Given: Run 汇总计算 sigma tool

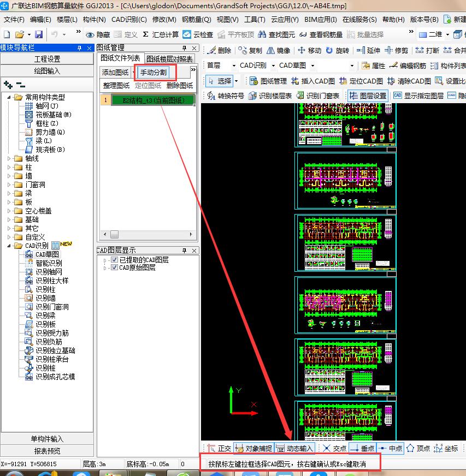Looking at the screenshot, I should pos(160,34).
